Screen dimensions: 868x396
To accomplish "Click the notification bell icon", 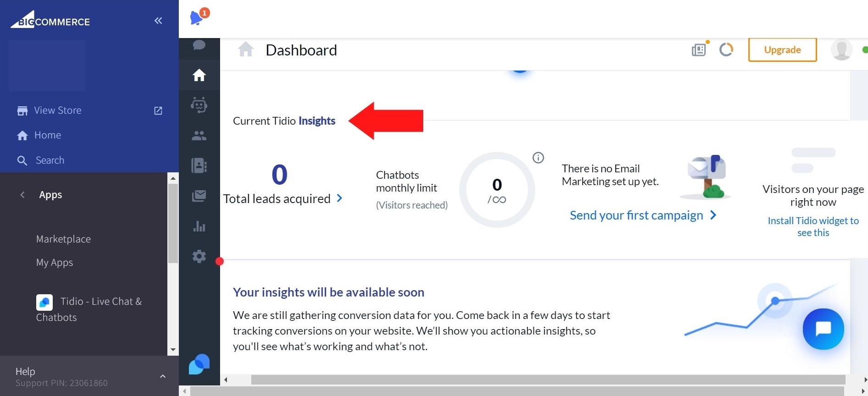I will [x=197, y=17].
